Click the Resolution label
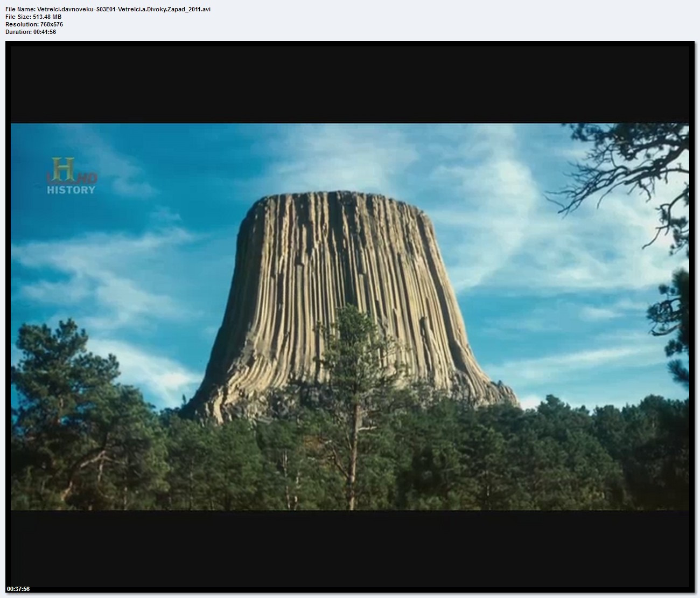The image size is (700, 598). click(x=22, y=24)
